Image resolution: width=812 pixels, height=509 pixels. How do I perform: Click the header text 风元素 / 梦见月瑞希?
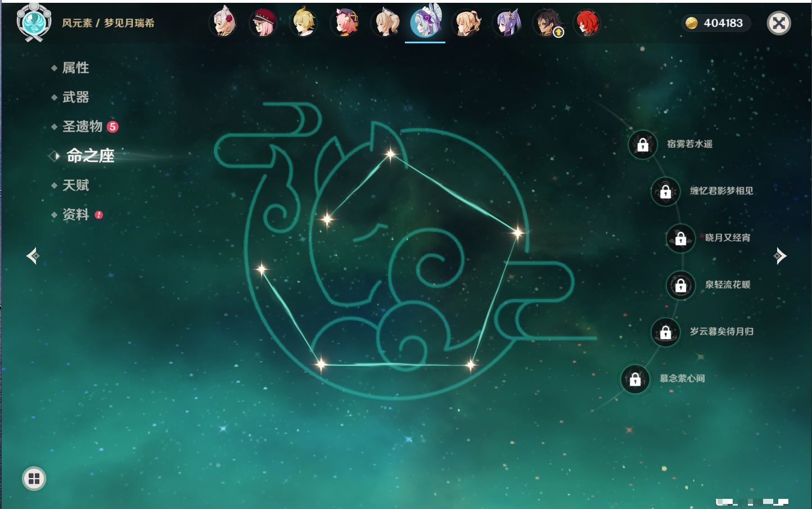pyautogui.click(x=108, y=23)
